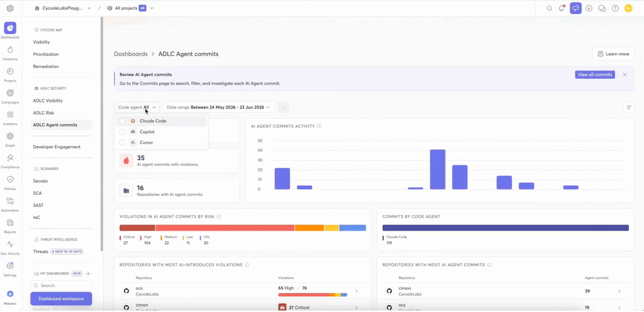This screenshot has width=644, height=312.
Task: Click the sidebar vertical scrollbar
Action: coord(102,134)
